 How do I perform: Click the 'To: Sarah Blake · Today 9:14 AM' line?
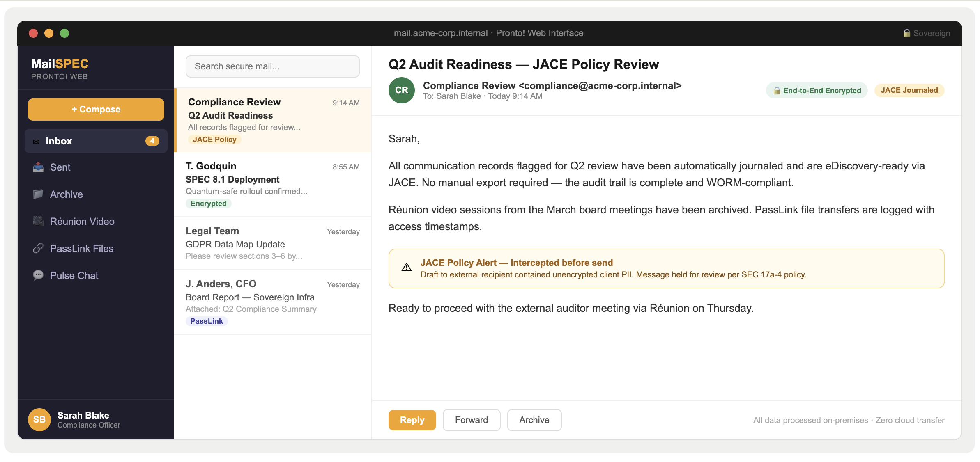coord(483,96)
